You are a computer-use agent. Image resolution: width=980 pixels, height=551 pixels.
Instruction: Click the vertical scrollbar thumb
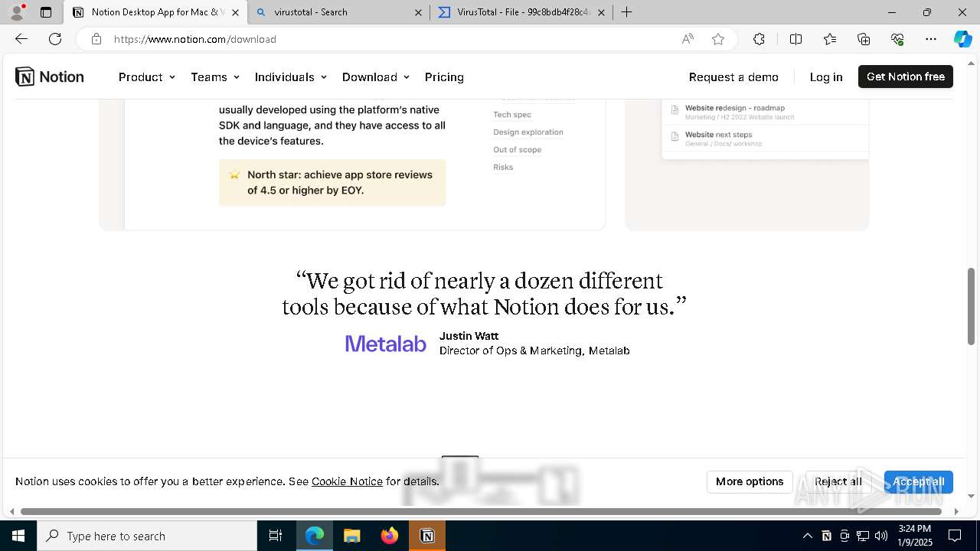click(971, 306)
